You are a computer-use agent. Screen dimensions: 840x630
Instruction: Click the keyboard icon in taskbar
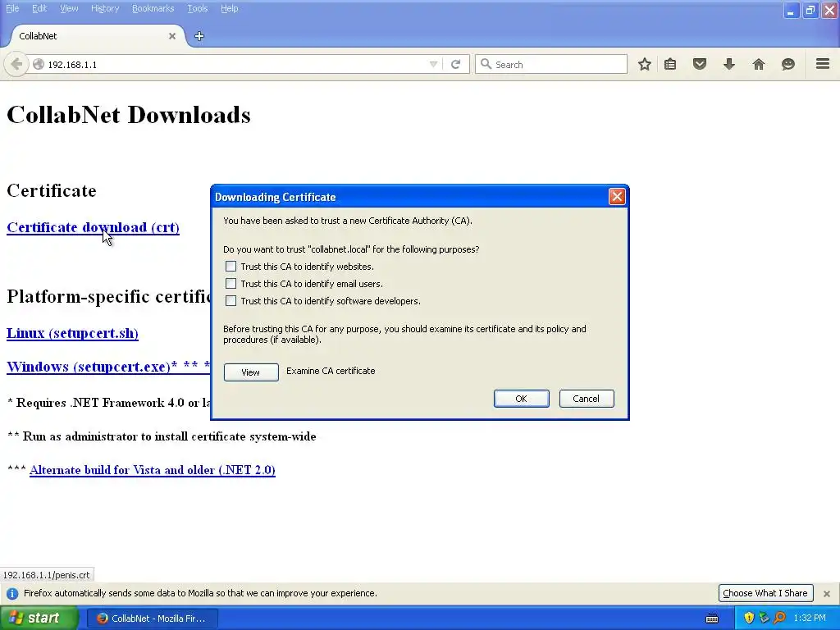click(x=712, y=619)
